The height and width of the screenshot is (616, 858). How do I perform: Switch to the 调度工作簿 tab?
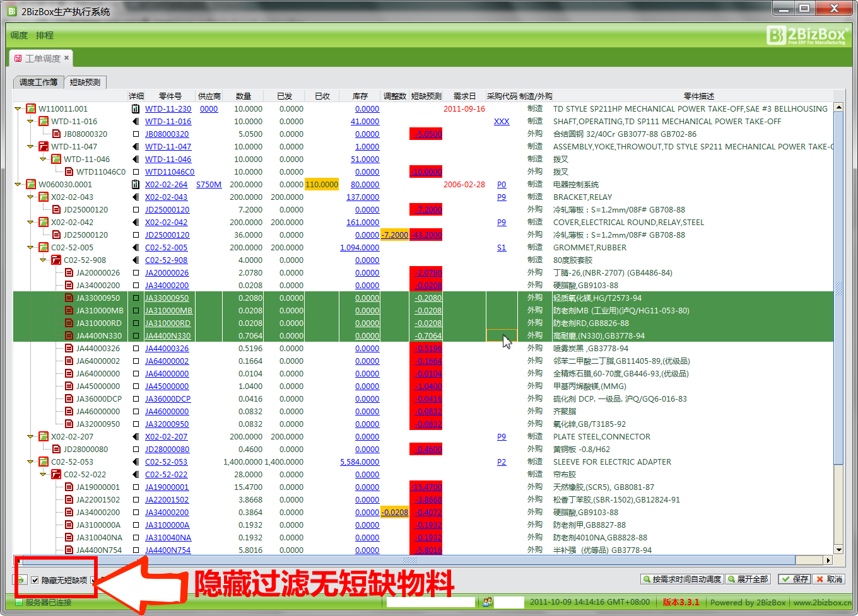tap(38, 82)
